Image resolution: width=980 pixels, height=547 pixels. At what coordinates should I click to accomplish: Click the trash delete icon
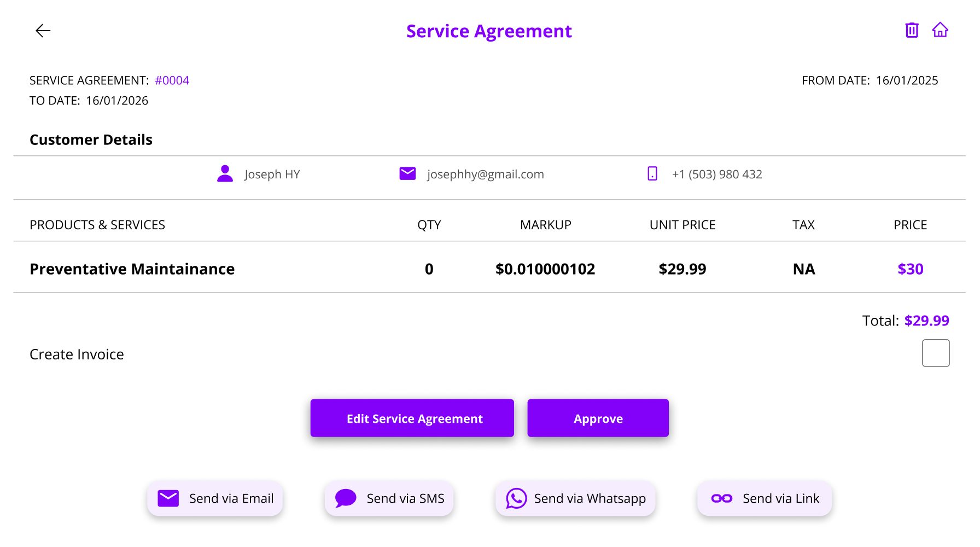pos(912,30)
